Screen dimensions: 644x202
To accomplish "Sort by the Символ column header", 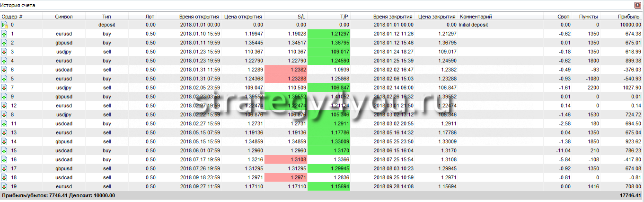I will click(64, 17).
